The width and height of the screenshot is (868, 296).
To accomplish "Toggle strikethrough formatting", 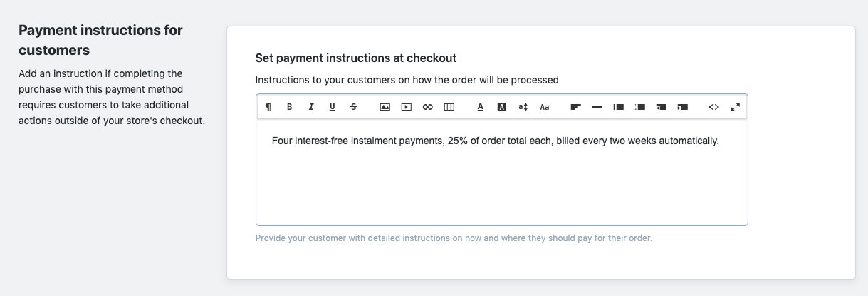I will tap(354, 107).
